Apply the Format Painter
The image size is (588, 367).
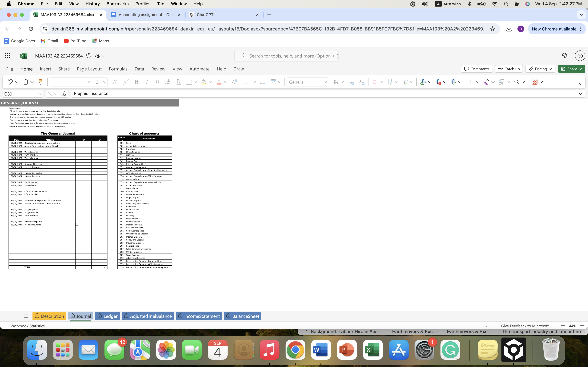pyautogui.click(x=40, y=82)
